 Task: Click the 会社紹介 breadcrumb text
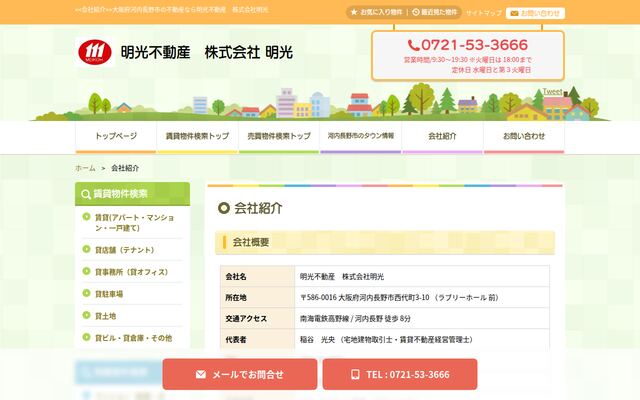125,168
